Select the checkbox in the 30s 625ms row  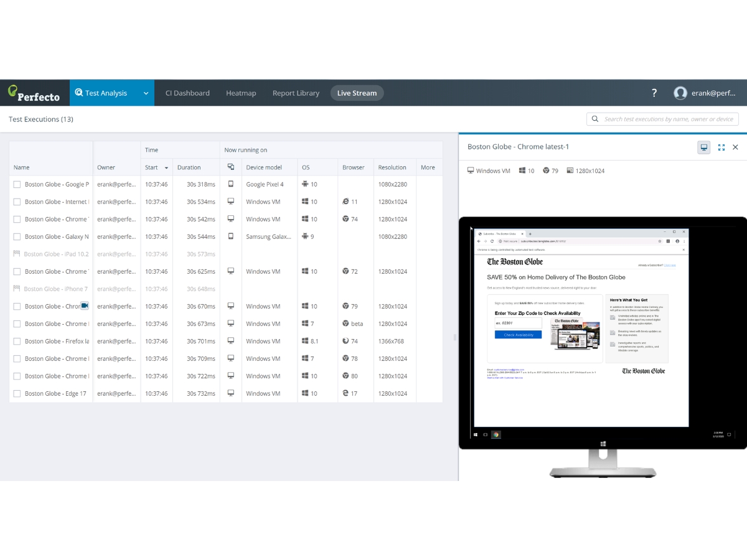[x=17, y=271]
